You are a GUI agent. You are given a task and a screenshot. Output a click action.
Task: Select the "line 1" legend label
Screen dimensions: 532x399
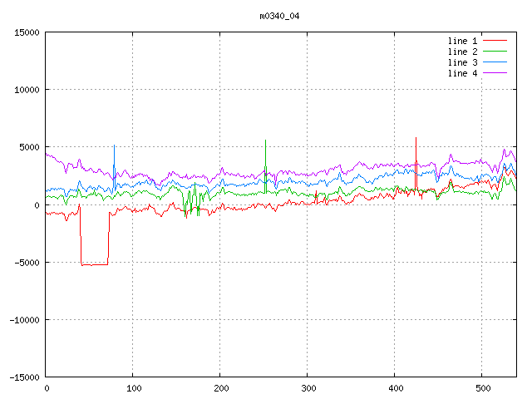click(463, 41)
